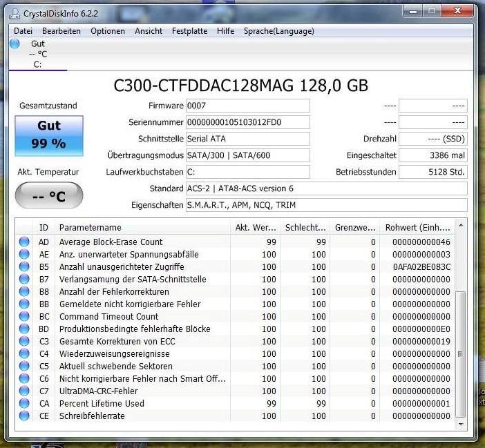Open the Optionen menu

(108, 31)
